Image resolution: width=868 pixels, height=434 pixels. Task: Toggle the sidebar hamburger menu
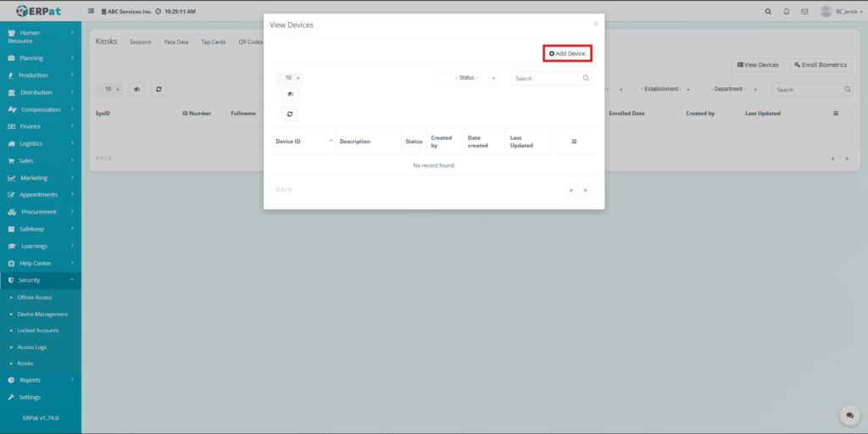coord(92,12)
